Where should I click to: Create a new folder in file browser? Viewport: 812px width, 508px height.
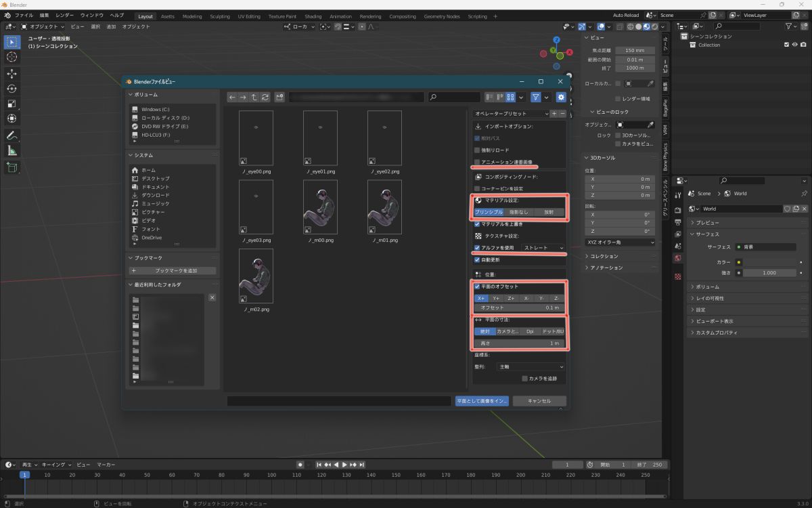280,98
